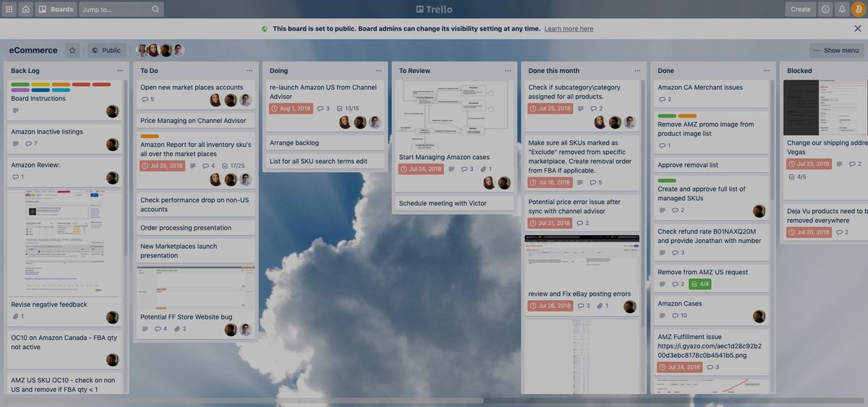This screenshot has width=868, height=407.
Task: Toggle Jul 25, 2018 due badge on Amazon Report card
Action: click(162, 166)
